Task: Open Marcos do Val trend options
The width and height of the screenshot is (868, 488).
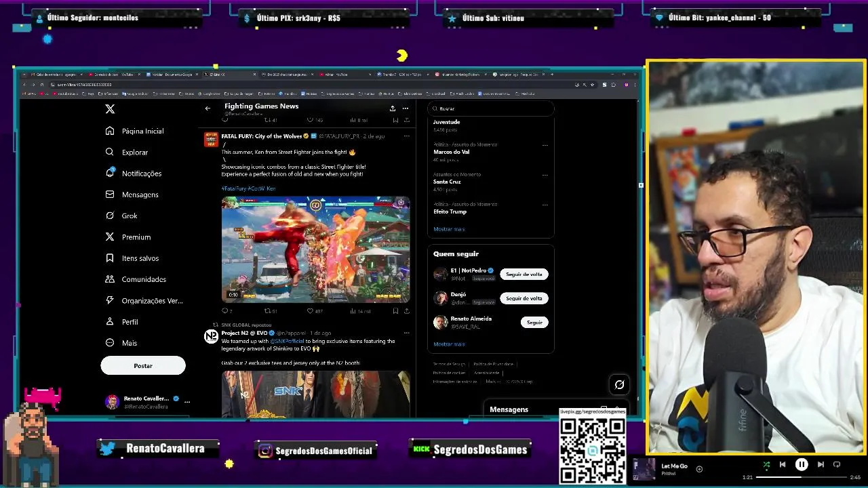Action: [545, 145]
